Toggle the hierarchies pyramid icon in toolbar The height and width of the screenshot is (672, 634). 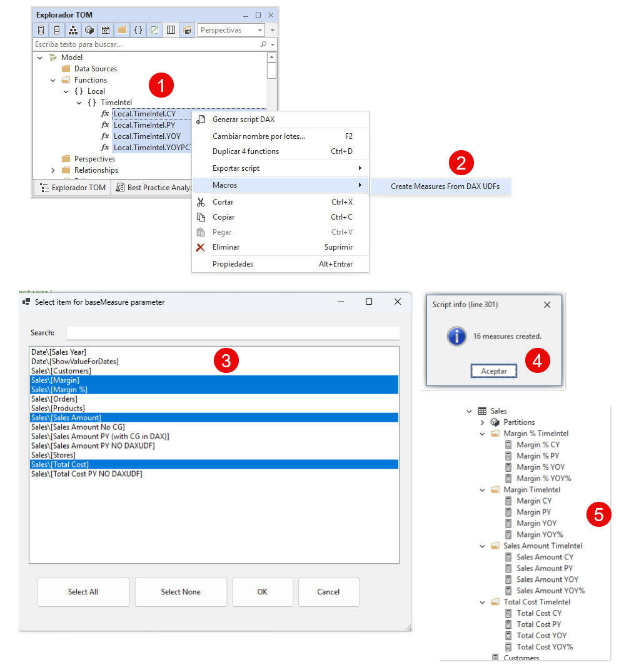tap(73, 30)
